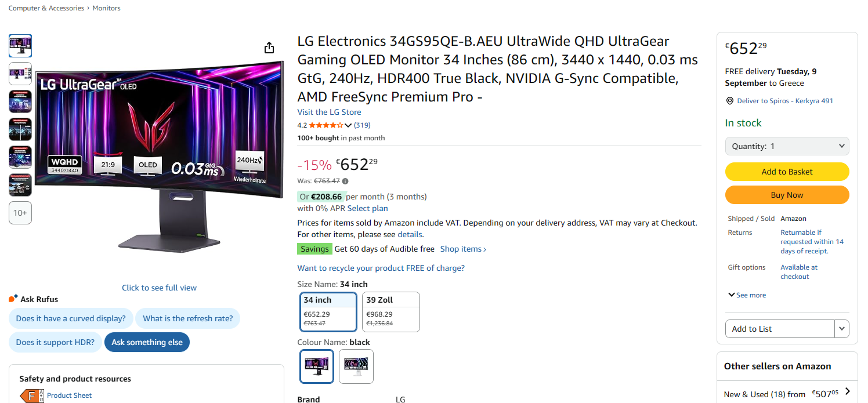Open the star rating popover chevron
Viewport: 868px width, 403px height.
pyautogui.click(x=348, y=125)
